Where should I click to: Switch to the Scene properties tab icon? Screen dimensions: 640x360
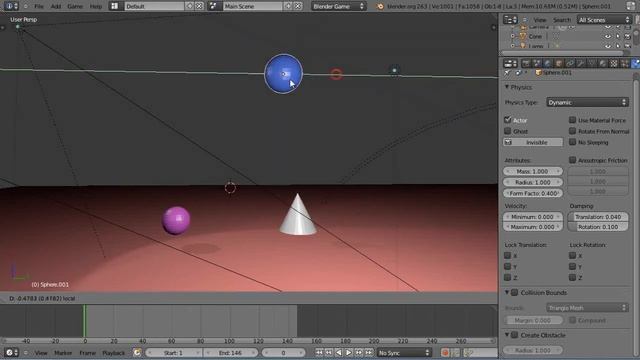click(537, 63)
